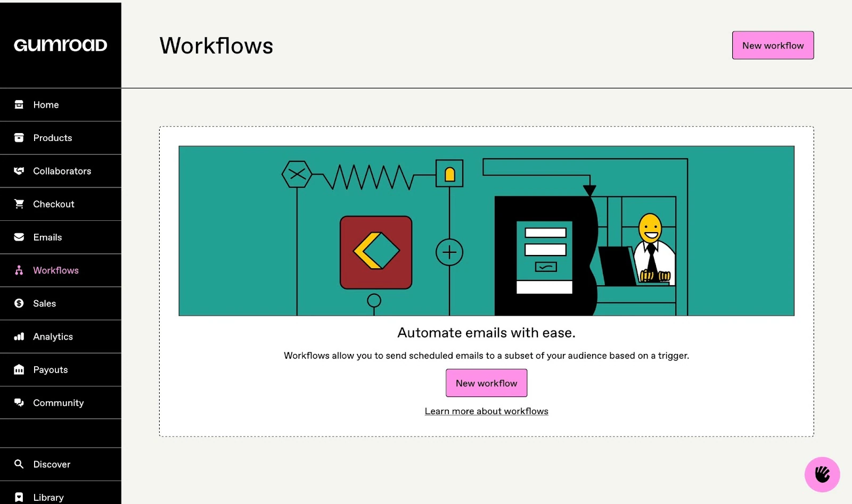This screenshot has width=852, height=504.
Task: Click the Emails envelope icon
Action: pyautogui.click(x=19, y=237)
